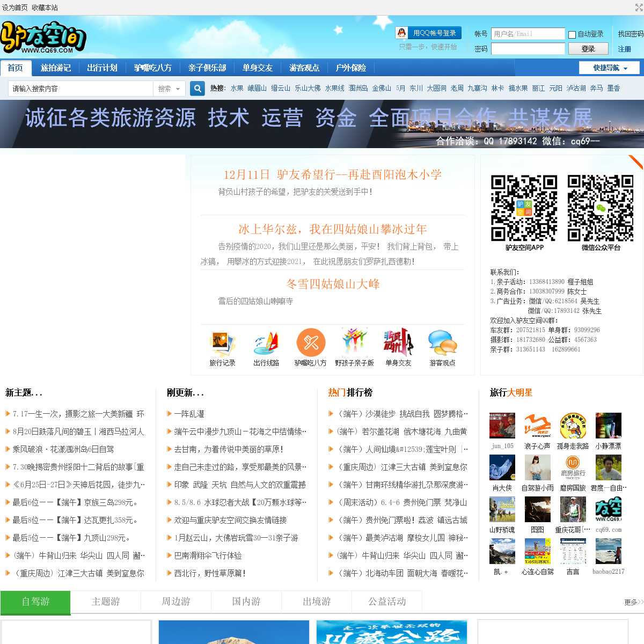Open the 出行计划 nav item

(x=102, y=68)
